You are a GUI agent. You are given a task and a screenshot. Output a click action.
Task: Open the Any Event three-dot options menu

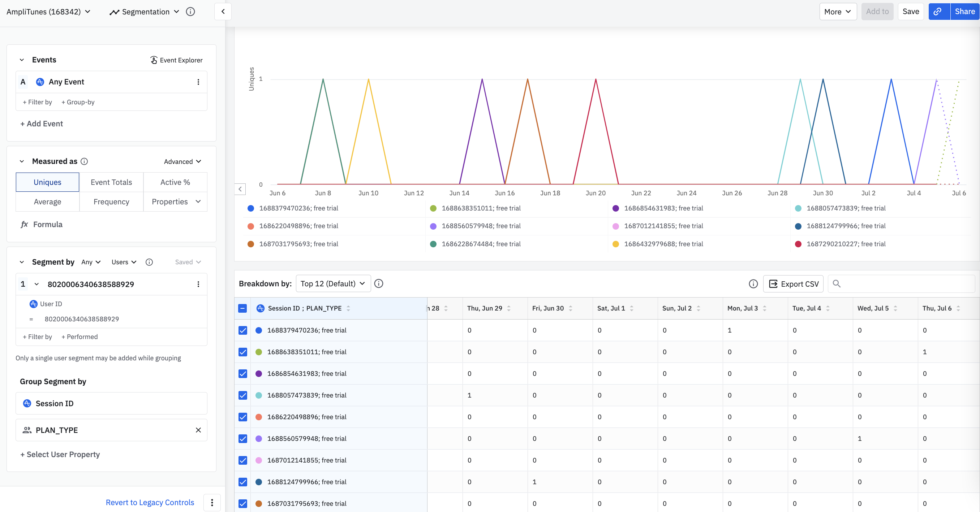198,82
